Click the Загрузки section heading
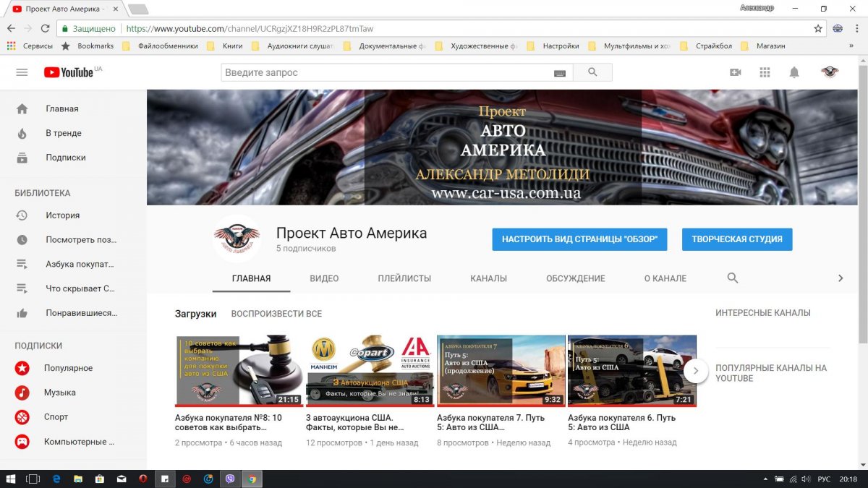This screenshot has height=488, width=868. point(195,314)
